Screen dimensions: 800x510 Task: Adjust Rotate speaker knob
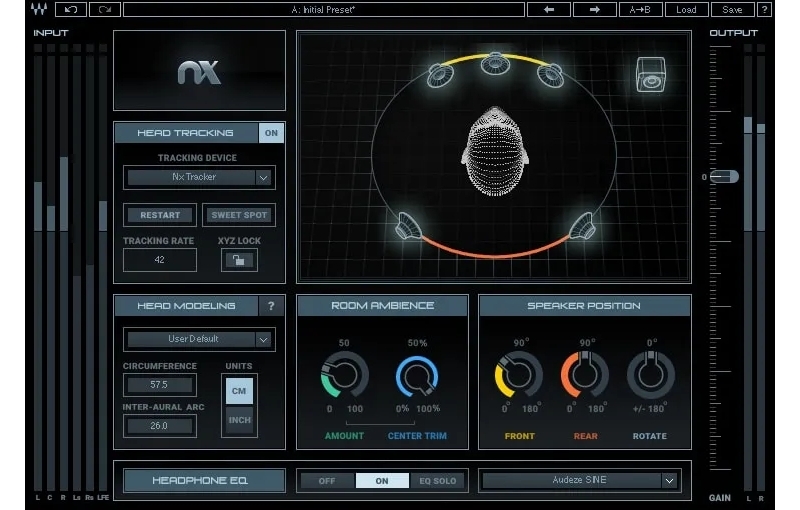click(651, 374)
